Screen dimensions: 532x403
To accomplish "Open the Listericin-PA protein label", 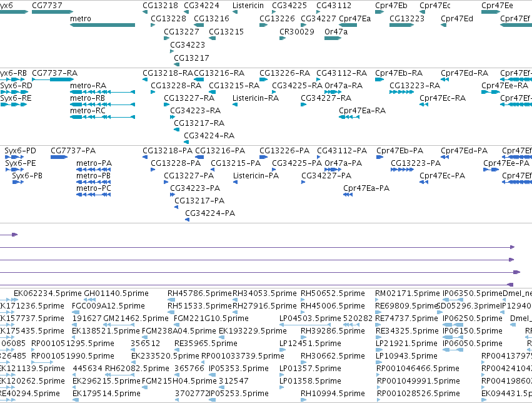I will point(256,176).
